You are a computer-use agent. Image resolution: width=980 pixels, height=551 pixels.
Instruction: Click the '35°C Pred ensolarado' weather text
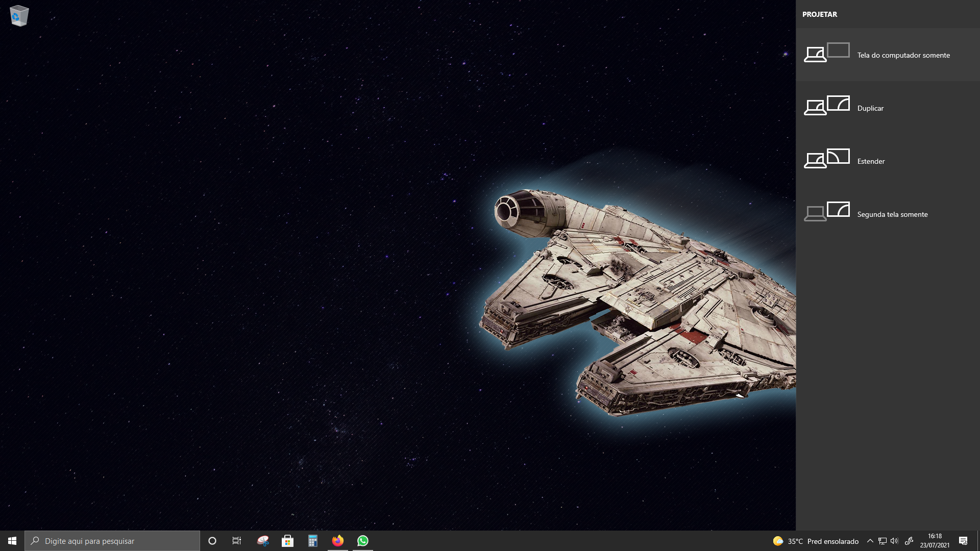(x=823, y=541)
